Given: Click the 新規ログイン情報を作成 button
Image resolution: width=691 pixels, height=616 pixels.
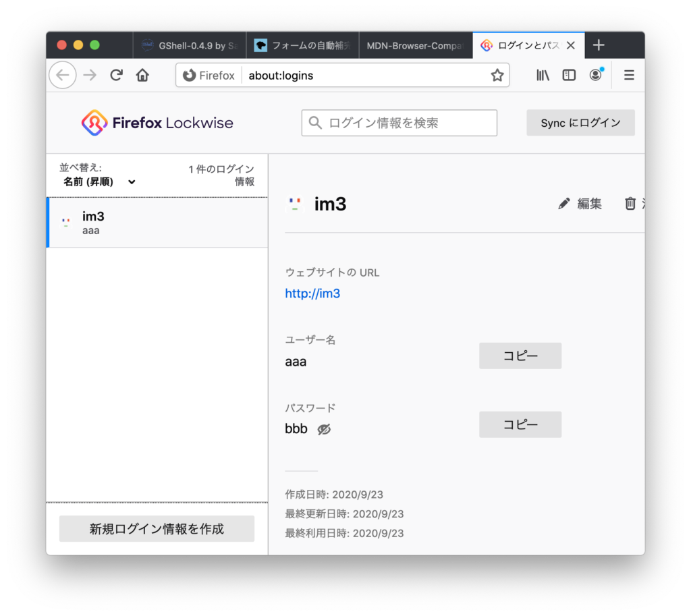Looking at the screenshot, I should [x=157, y=529].
